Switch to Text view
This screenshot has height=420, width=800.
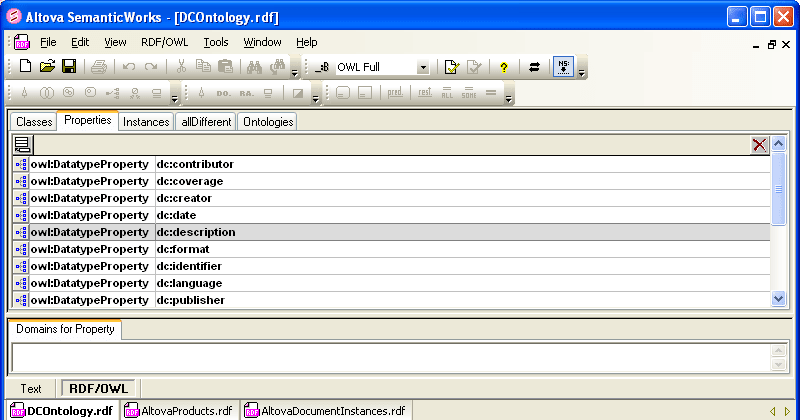[31, 389]
